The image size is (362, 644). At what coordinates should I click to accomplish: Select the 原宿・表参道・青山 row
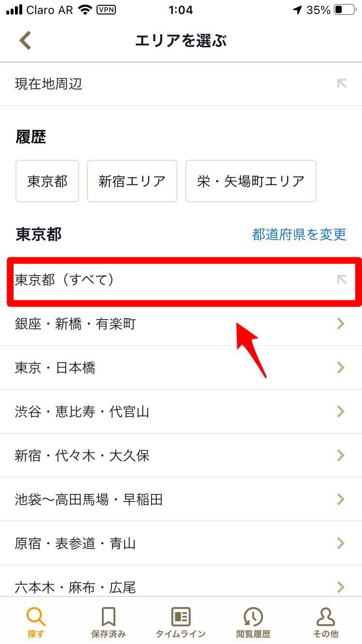181,543
